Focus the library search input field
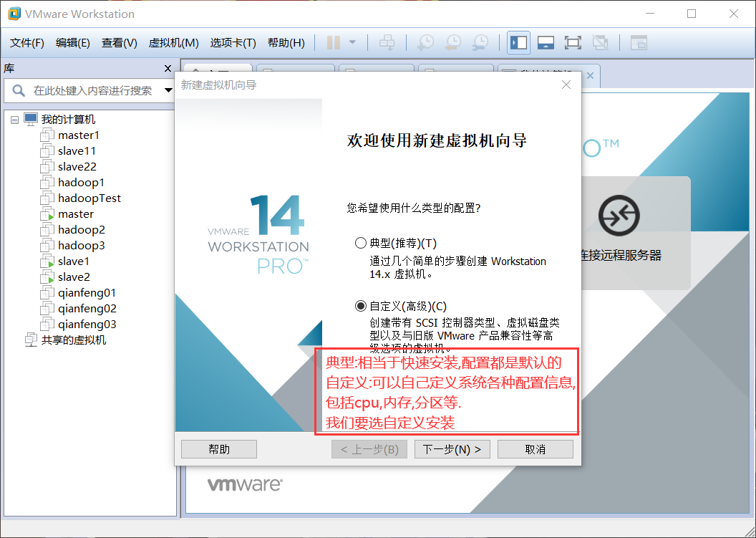 coord(92,90)
